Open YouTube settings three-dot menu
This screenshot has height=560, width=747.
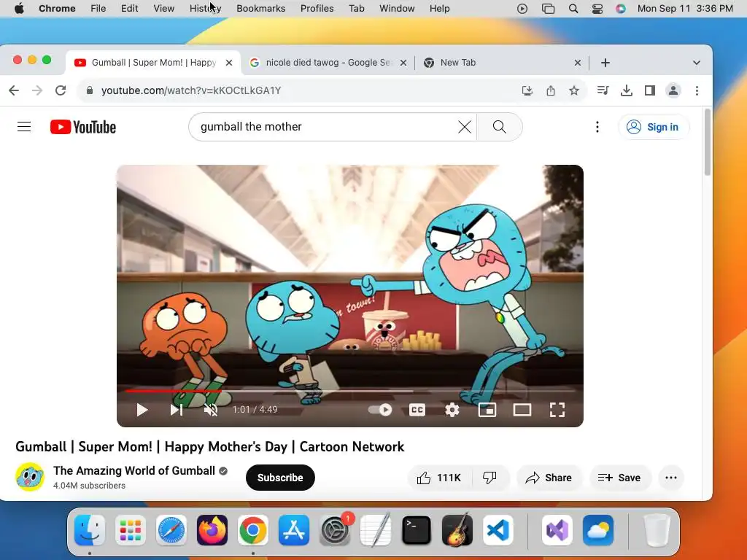pyautogui.click(x=597, y=127)
